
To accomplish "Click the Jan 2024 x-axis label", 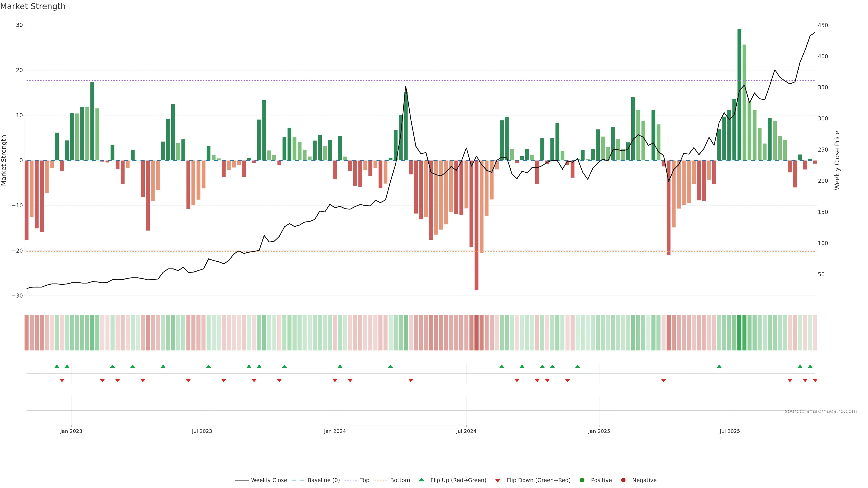I will coord(335,431).
